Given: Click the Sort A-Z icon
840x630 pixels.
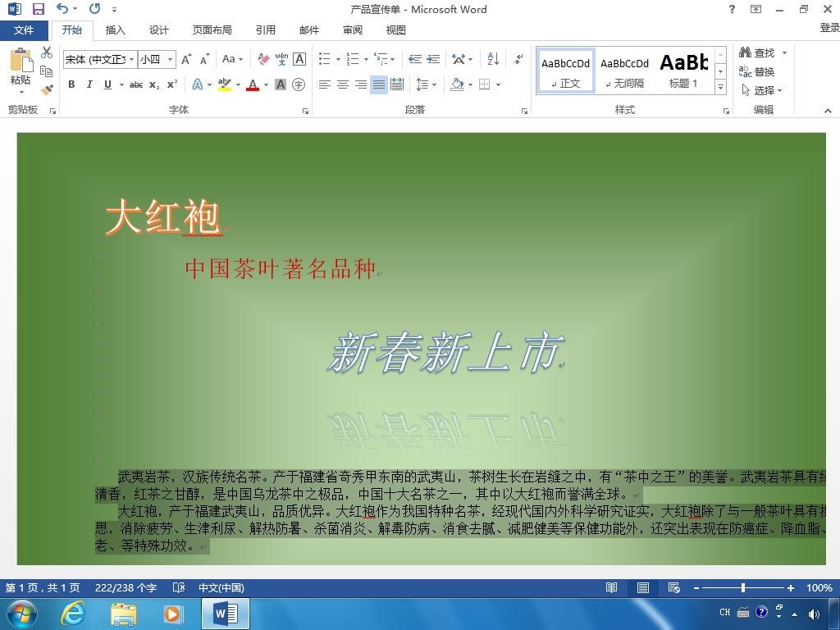Looking at the screenshot, I should point(493,59).
